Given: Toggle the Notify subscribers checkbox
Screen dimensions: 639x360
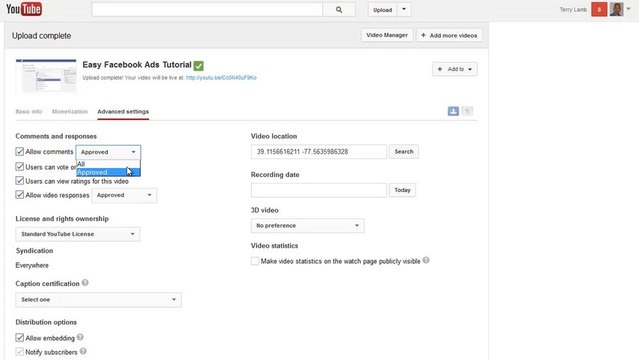Looking at the screenshot, I should coord(20,351).
